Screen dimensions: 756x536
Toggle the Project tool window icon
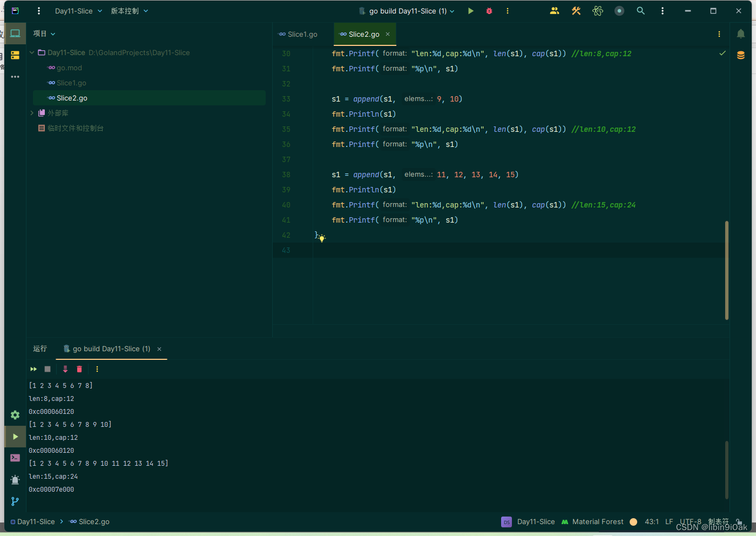(x=15, y=33)
